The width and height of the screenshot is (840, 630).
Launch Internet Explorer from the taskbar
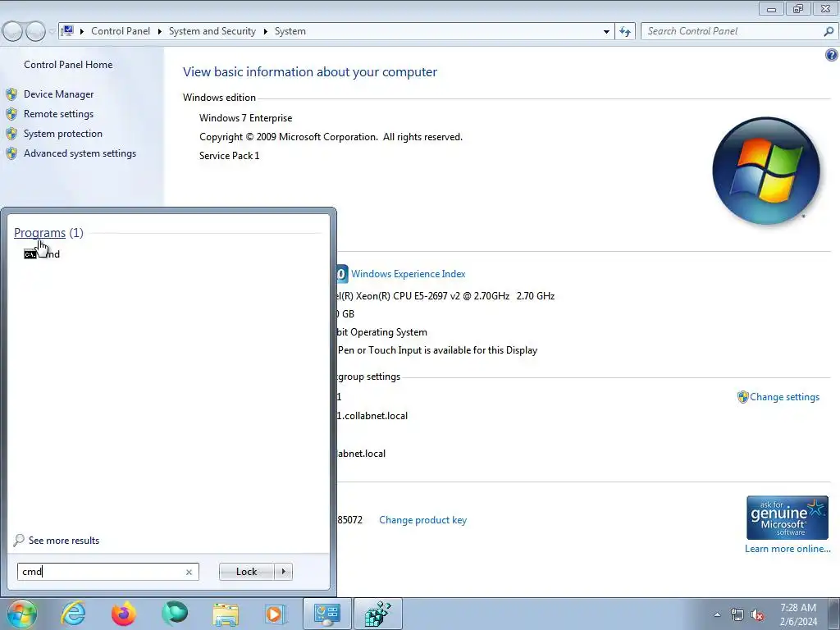pyautogui.click(x=73, y=614)
